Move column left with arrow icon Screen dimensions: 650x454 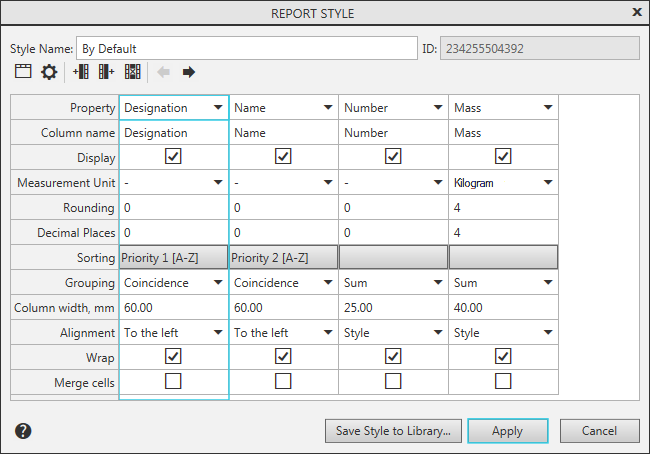(x=163, y=72)
